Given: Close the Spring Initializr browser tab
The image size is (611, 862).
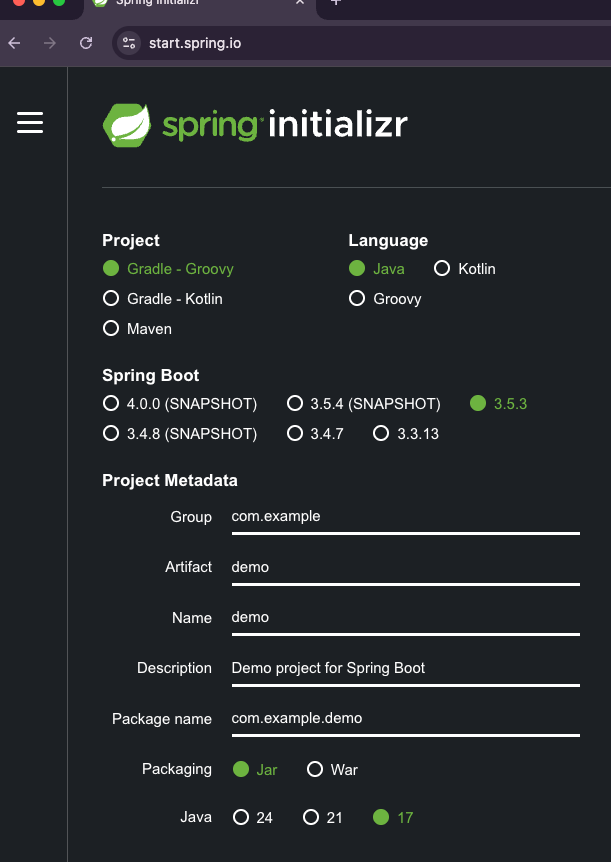Looking at the screenshot, I should coord(300,2).
